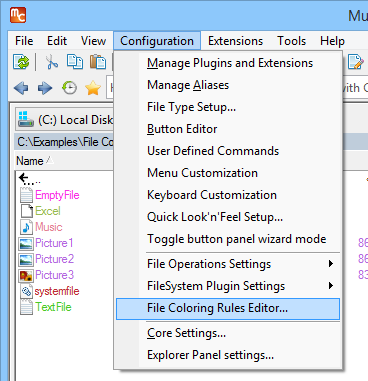This screenshot has height=381, width=368.
Task: Select the Picture3 file name
Action: (x=54, y=275)
